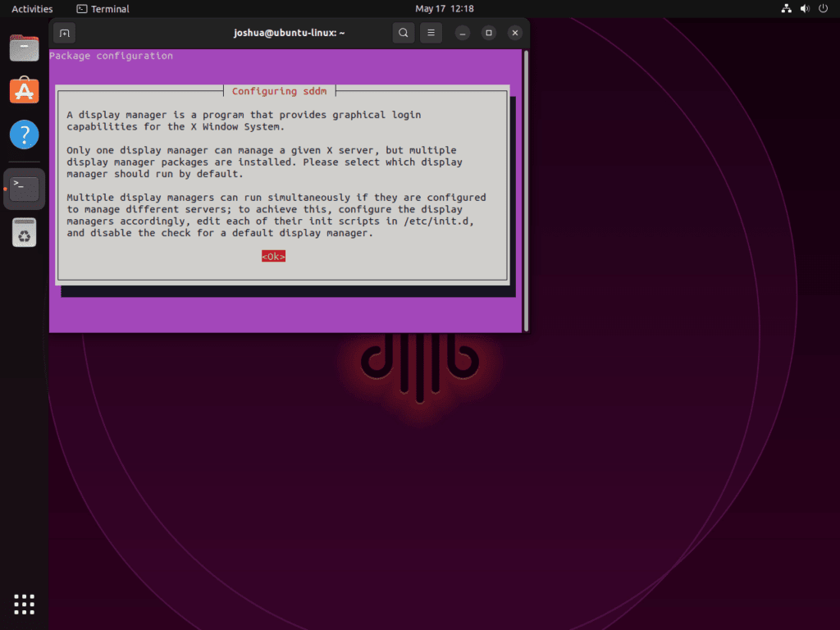This screenshot has height=630, width=840.
Task: Click the joshua@ubuntu-linux window title
Action: tap(289, 33)
